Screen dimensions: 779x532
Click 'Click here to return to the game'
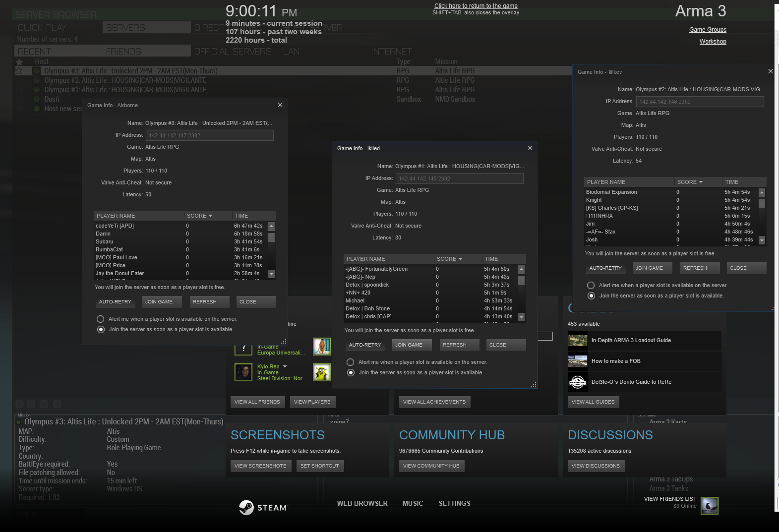point(476,6)
